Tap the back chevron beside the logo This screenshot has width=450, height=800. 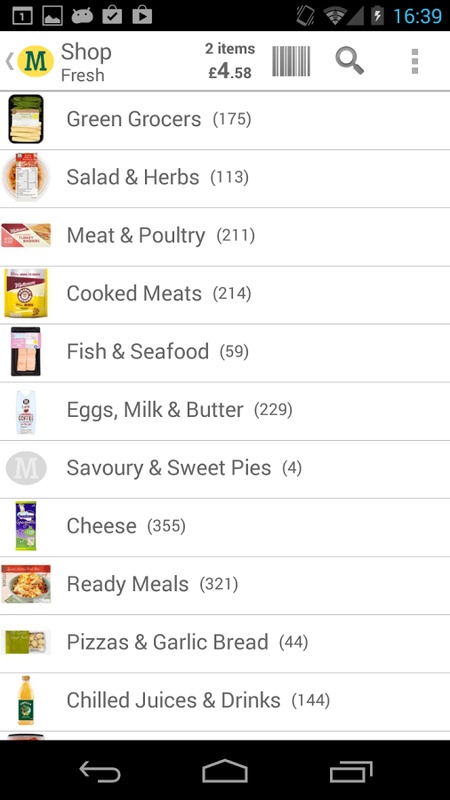click(x=9, y=61)
